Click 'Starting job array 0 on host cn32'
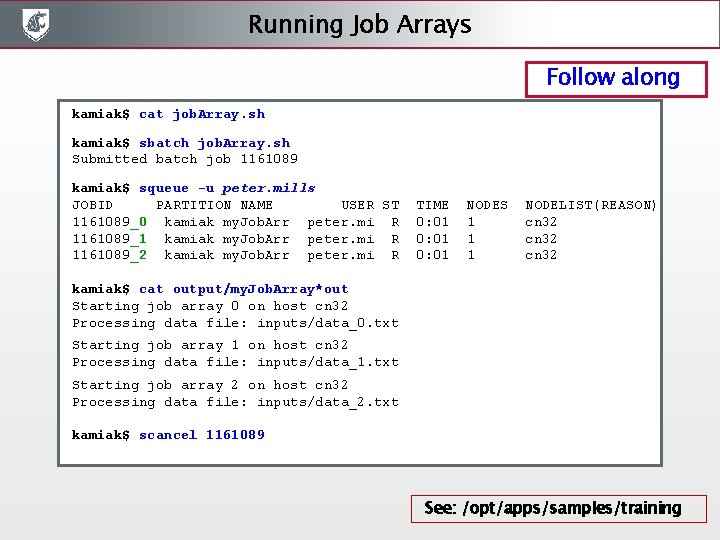Image resolution: width=720 pixels, height=540 pixels. [x=210, y=306]
